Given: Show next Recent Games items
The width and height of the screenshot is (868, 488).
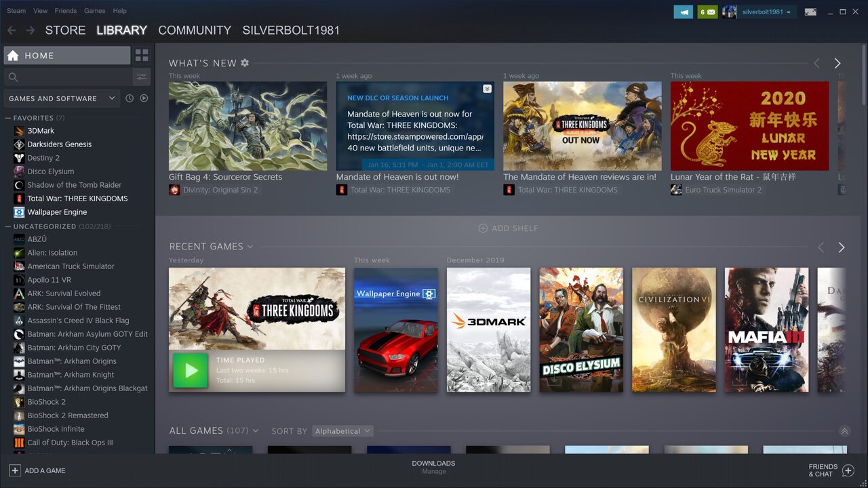Looking at the screenshot, I should pos(842,247).
